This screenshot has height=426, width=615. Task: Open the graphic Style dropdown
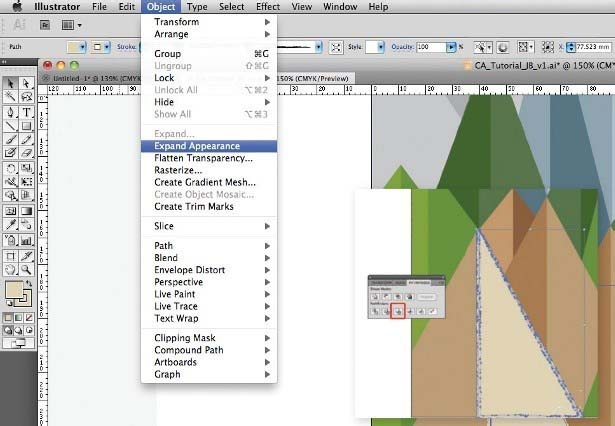(380, 47)
